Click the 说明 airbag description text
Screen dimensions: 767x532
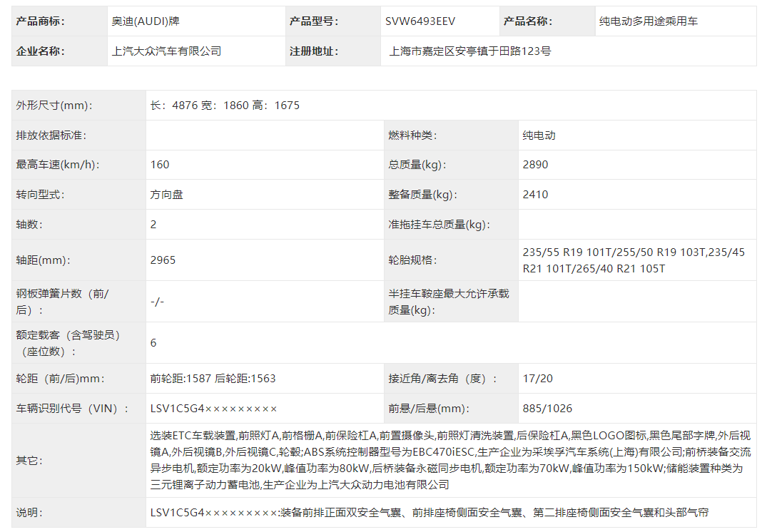tap(429, 513)
